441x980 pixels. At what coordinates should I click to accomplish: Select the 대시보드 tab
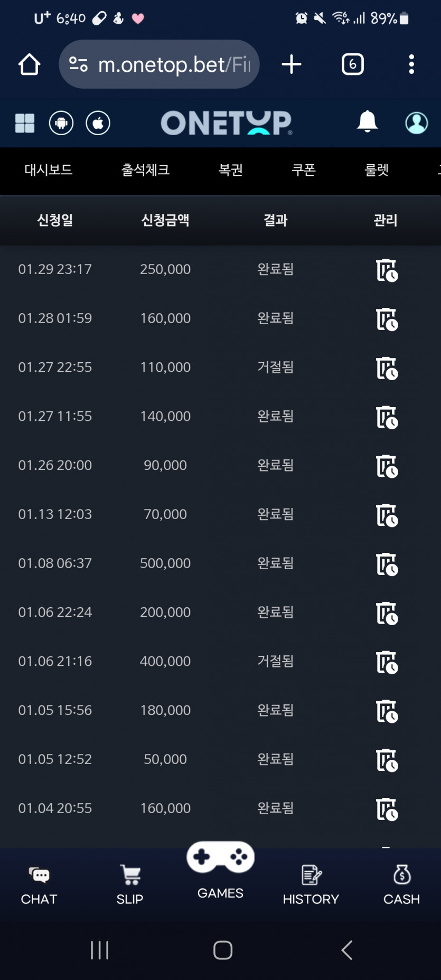(49, 170)
